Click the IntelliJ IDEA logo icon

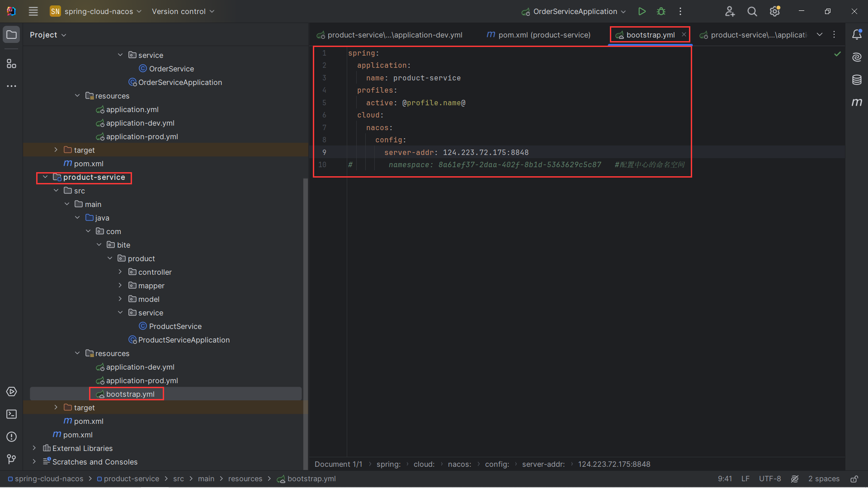pos(11,11)
